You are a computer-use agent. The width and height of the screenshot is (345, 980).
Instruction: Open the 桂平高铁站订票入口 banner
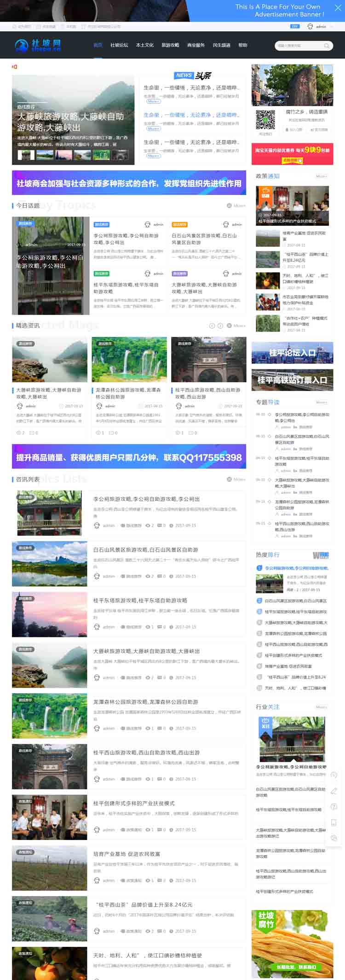pyautogui.click(x=292, y=380)
